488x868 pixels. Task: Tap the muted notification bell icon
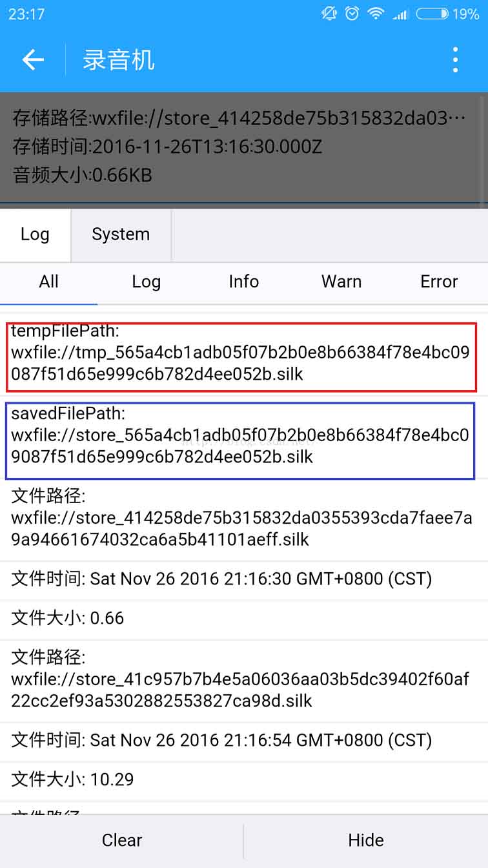click(329, 14)
